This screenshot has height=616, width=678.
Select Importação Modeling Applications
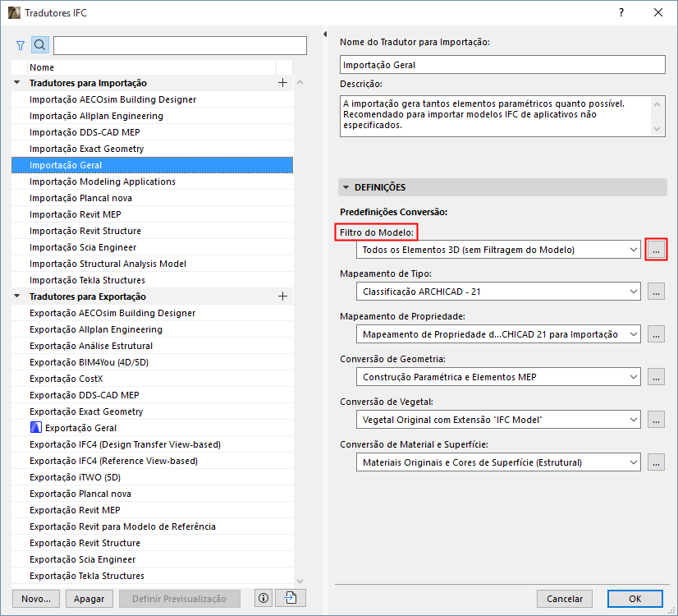point(152,182)
